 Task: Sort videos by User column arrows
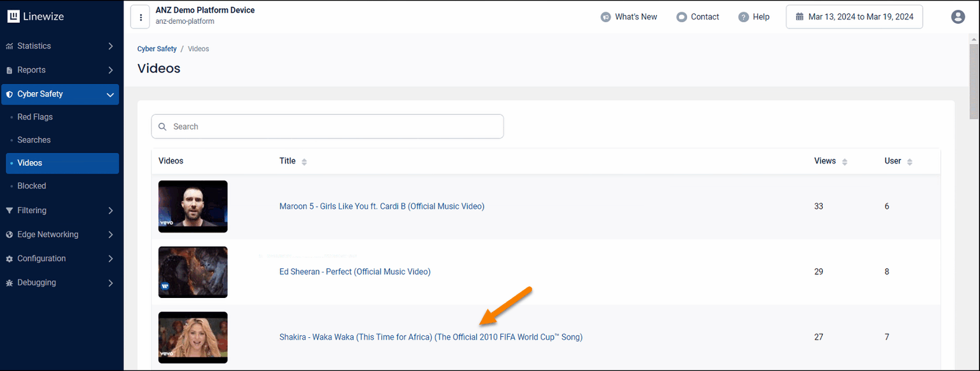tap(909, 162)
